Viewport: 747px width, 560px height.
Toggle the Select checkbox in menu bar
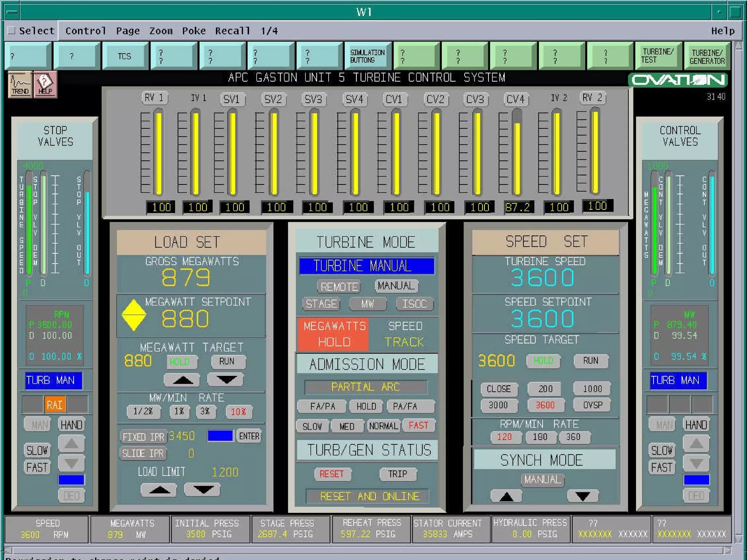[12, 31]
